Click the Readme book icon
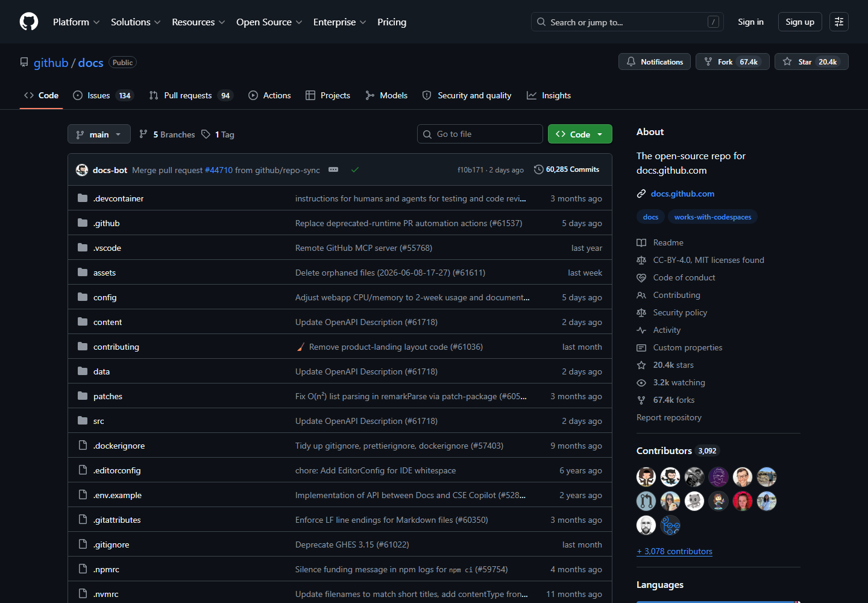This screenshot has width=868, height=603. point(641,242)
